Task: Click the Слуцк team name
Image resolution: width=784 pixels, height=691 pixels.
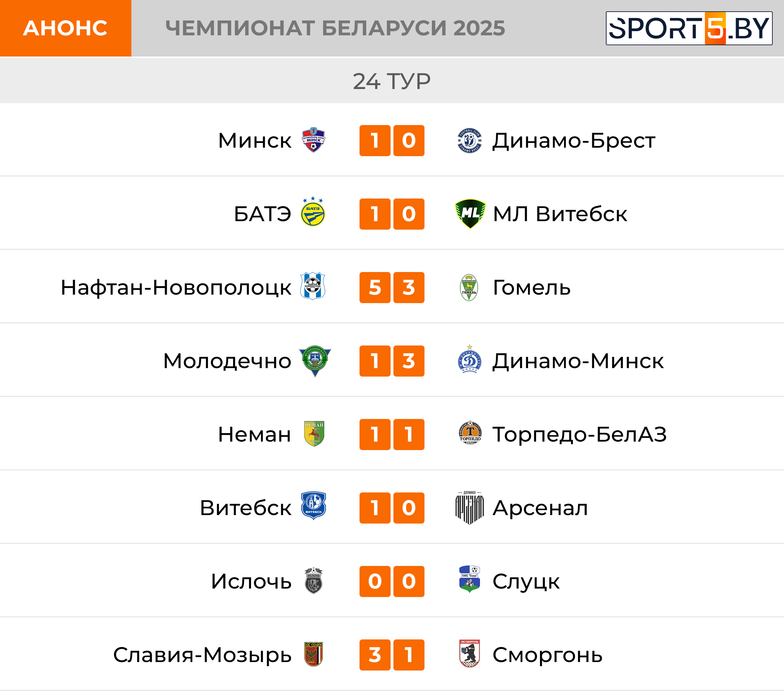Action: pos(526,581)
